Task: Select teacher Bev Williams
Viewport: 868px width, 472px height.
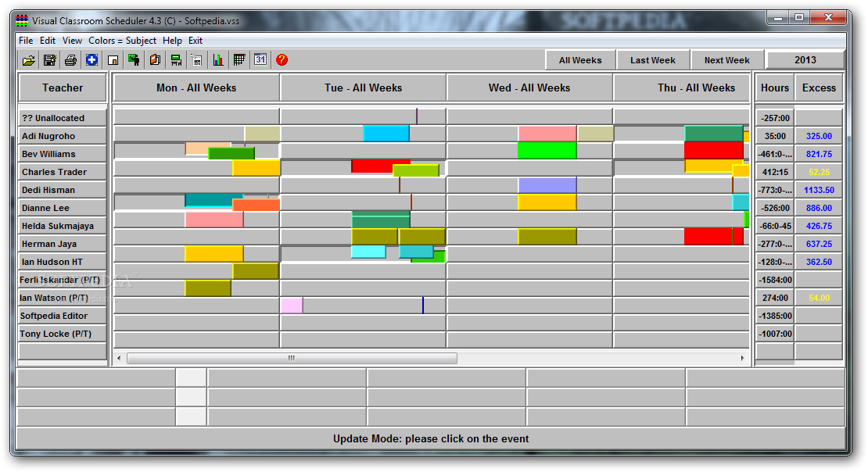Action: [63, 154]
